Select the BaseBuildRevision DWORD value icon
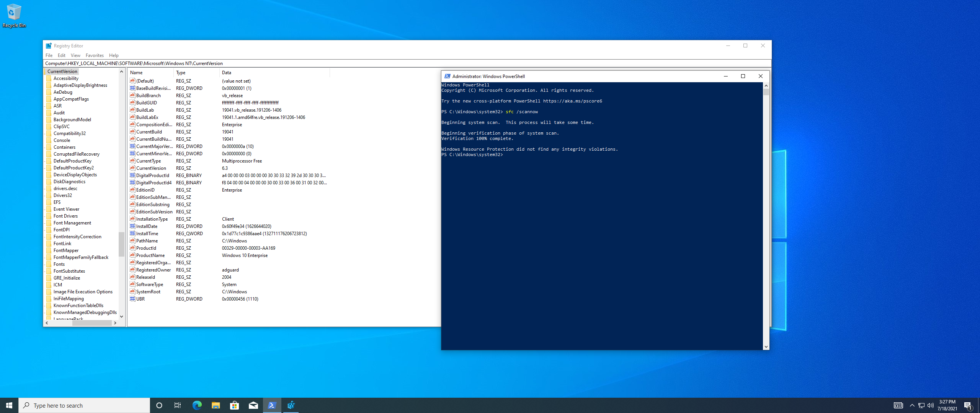This screenshot has width=980, height=413. [132, 88]
